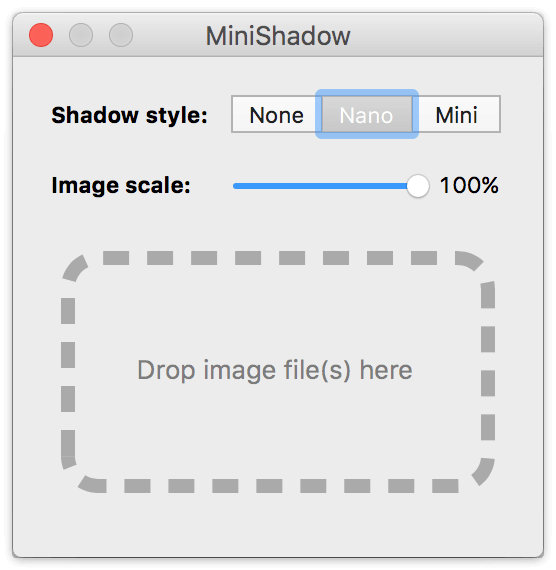Click blank window background beneath the drop zone

coord(278,523)
